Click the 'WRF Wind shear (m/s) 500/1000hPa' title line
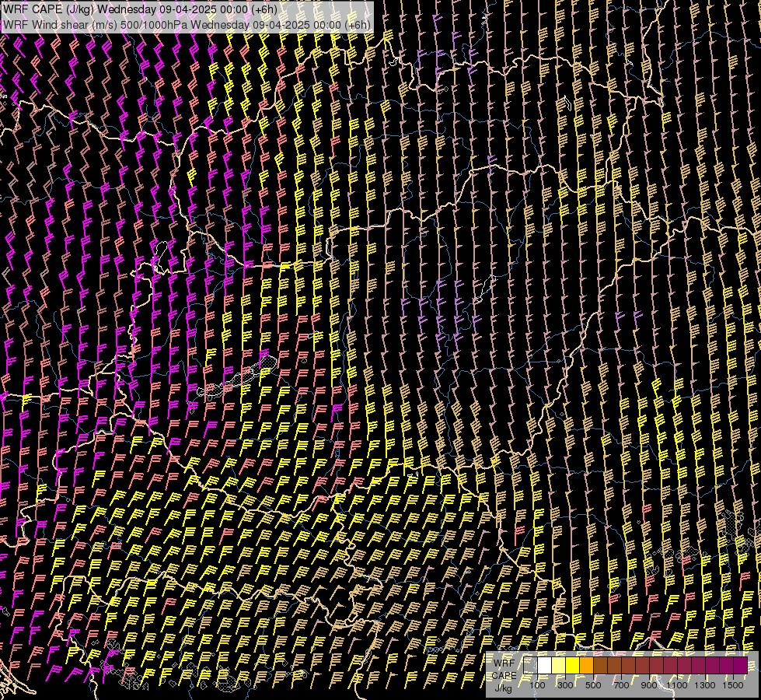This screenshot has width=761, height=700. tap(187, 25)
